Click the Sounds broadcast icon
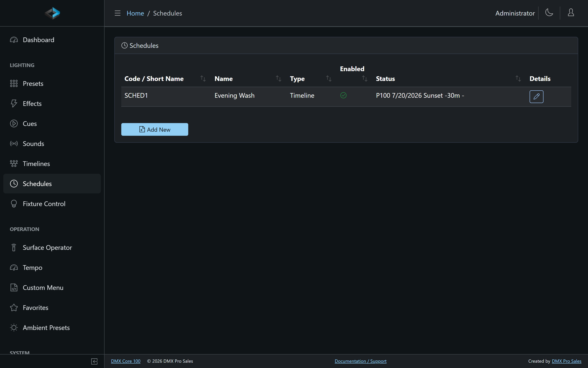 [x=14, y=144]
